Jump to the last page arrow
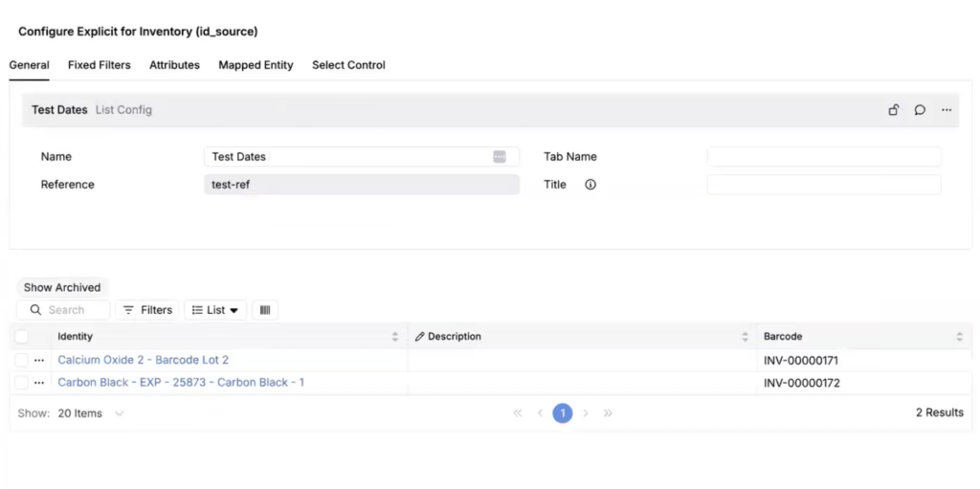The image size is (980, 489). [x=608, y=413]
